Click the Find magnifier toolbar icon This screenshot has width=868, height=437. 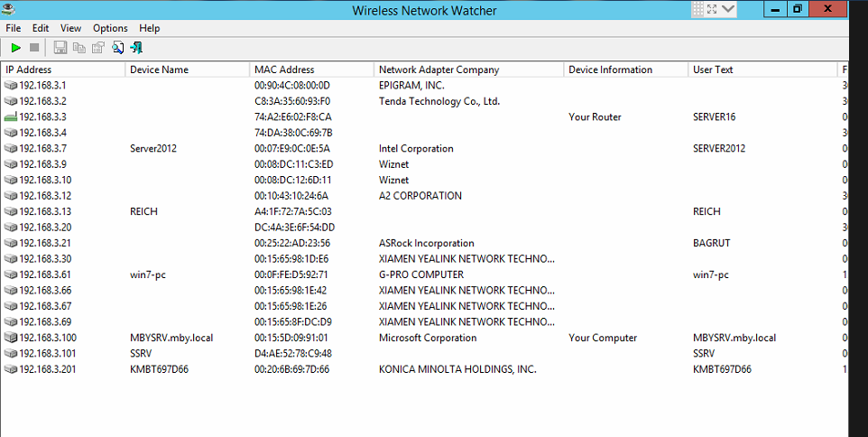tap(117, 47)
